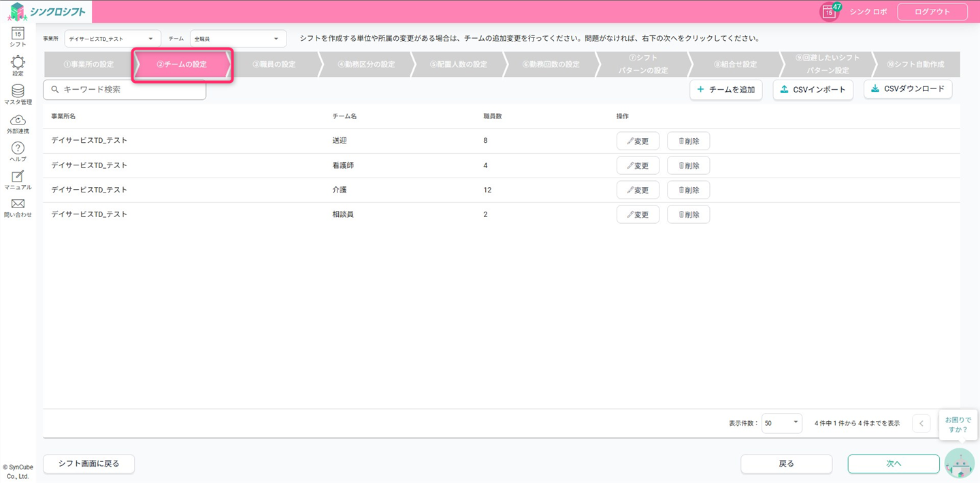Viewport: 980px width, 483px height.
Task: Open 外部連携 cloud icon
Action: coord(18,123)
